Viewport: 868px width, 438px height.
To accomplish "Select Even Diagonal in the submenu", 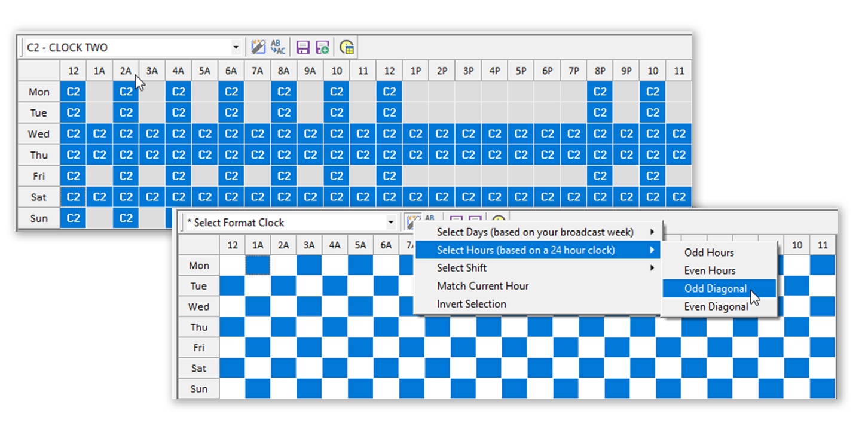I will pos(716,307).
